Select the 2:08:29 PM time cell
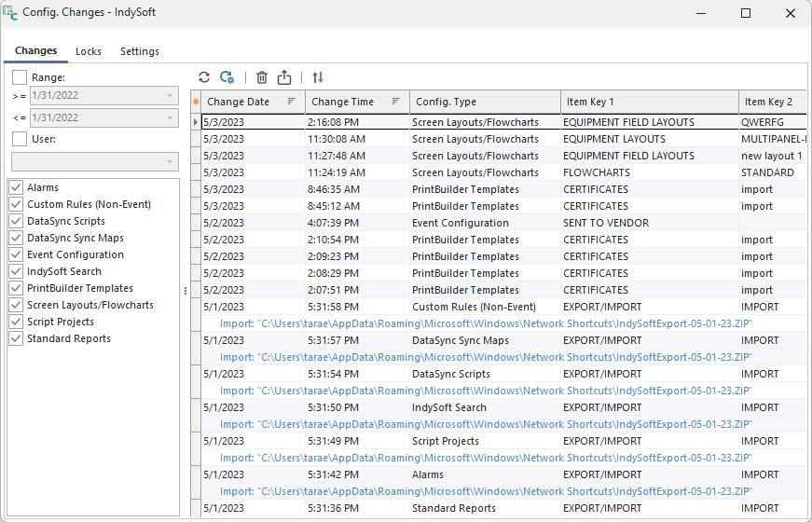The height and width of the screenshot is (522, 812). point(357,273)
